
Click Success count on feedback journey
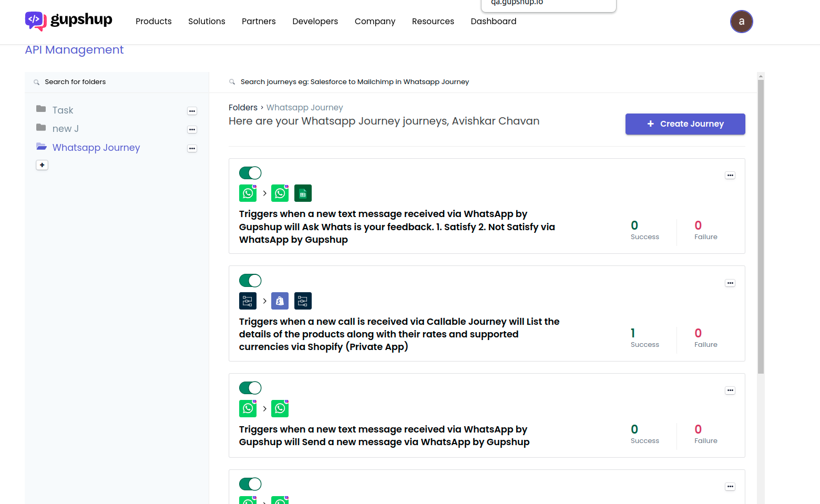coord(634,225)
